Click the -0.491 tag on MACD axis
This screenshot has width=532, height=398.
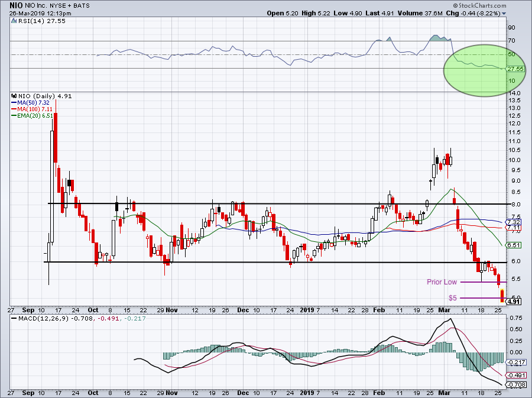517,376
